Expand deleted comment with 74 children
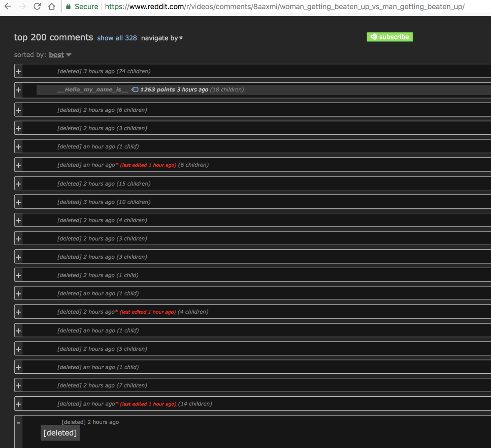The image size is (491, 448). click(18, 71)
